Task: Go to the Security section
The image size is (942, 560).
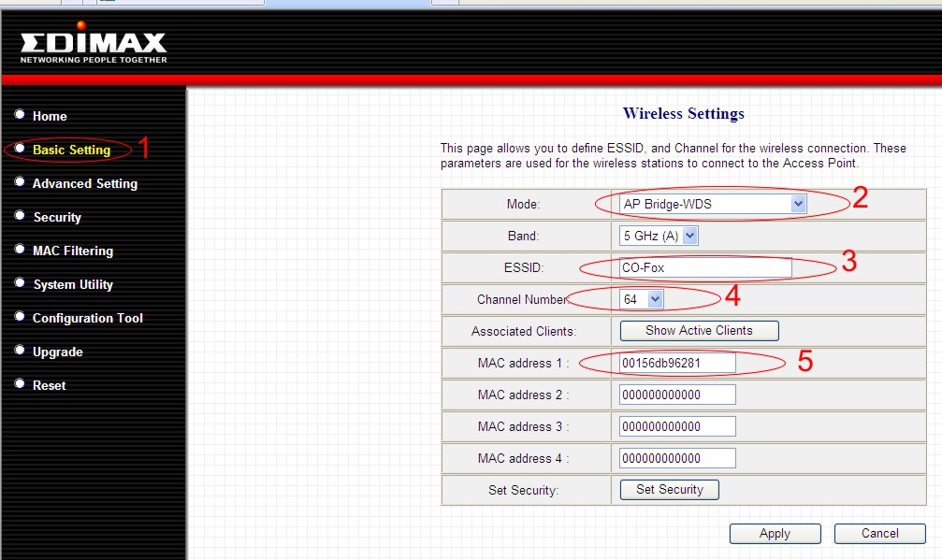Action: pyautogui.click(x=57, y=217)
